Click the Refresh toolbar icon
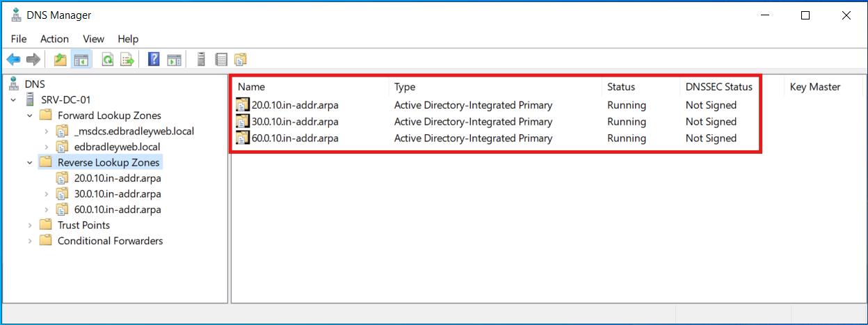Image resolution: width=868 pixels, height=325 pixels. (108, 60)
